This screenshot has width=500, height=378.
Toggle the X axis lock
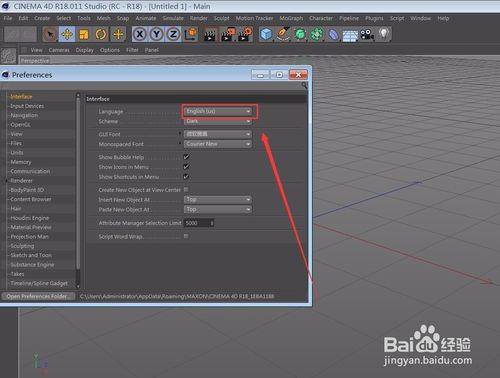pos(140,34)
